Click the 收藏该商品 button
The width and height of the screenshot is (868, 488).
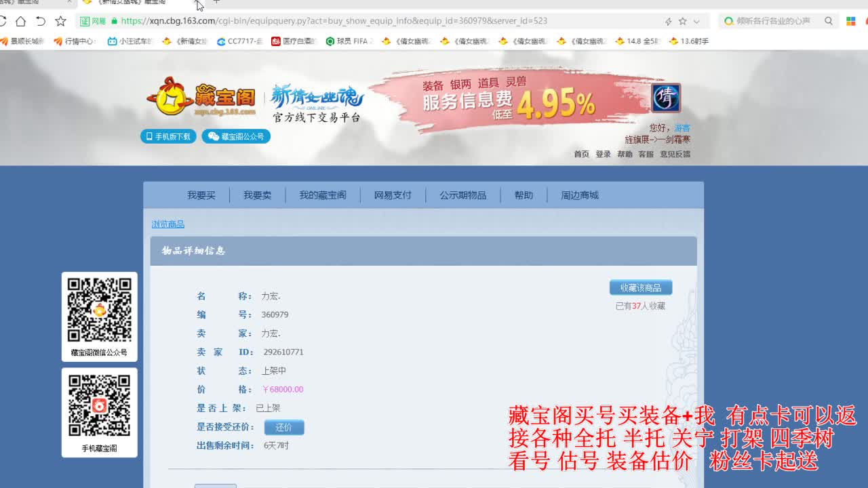point(640,287)
